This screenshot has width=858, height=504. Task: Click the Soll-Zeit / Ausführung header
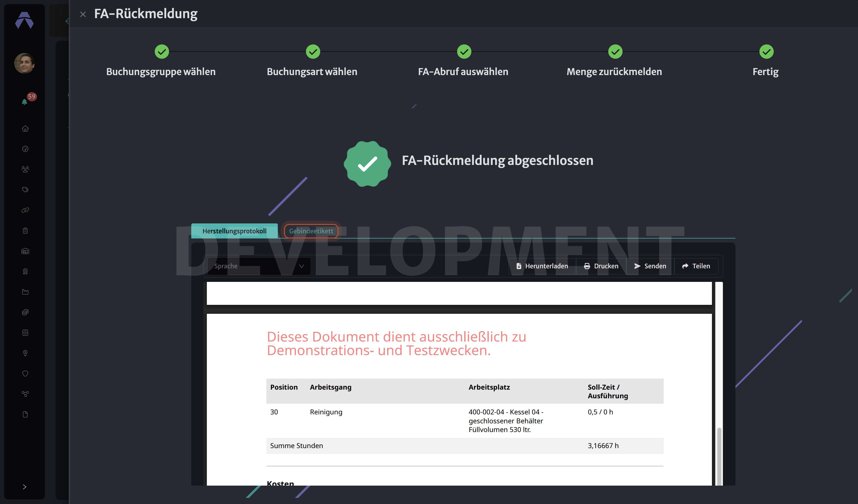click(608, 391)
